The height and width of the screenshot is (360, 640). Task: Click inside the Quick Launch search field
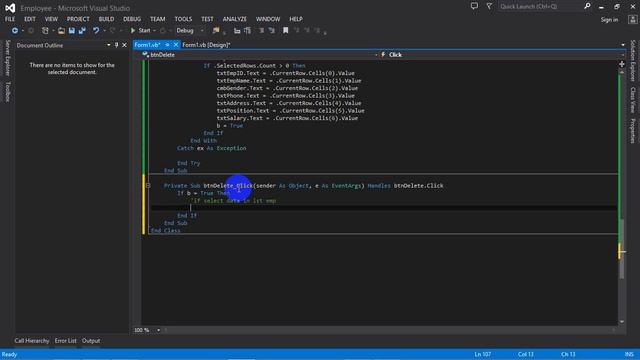click(x=540, y=6)
